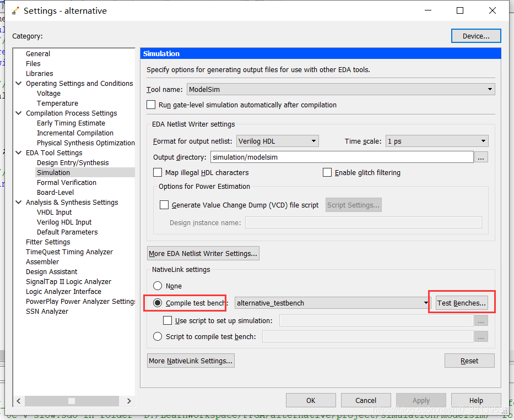Select Board-Level item
Screen dimensions: 514x420
(55, 192)
